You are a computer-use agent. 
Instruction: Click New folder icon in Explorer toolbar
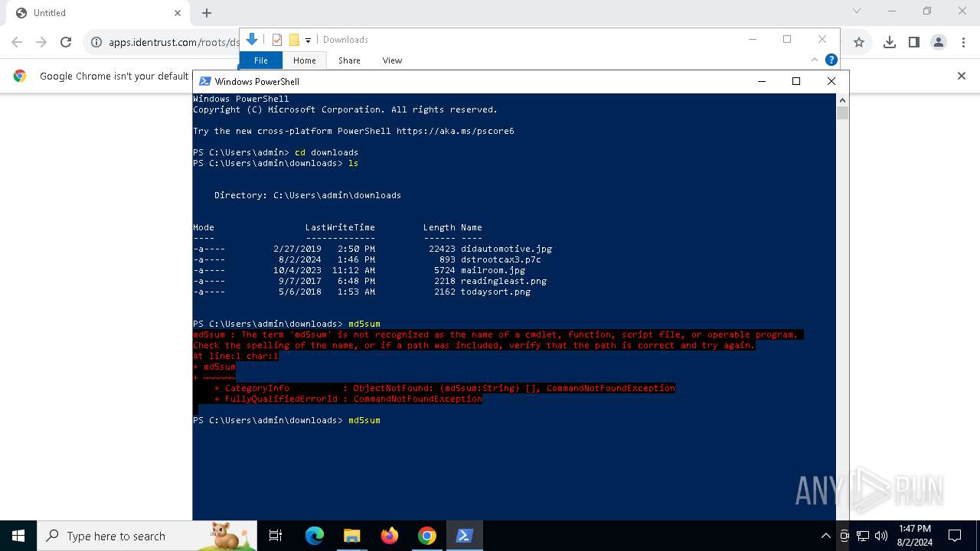[x=294, y=40]
